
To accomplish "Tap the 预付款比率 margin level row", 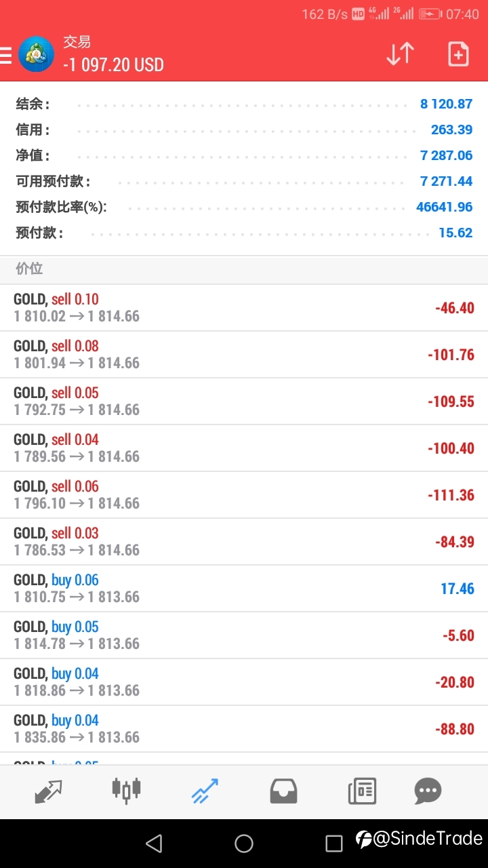I will click(244, 207).
